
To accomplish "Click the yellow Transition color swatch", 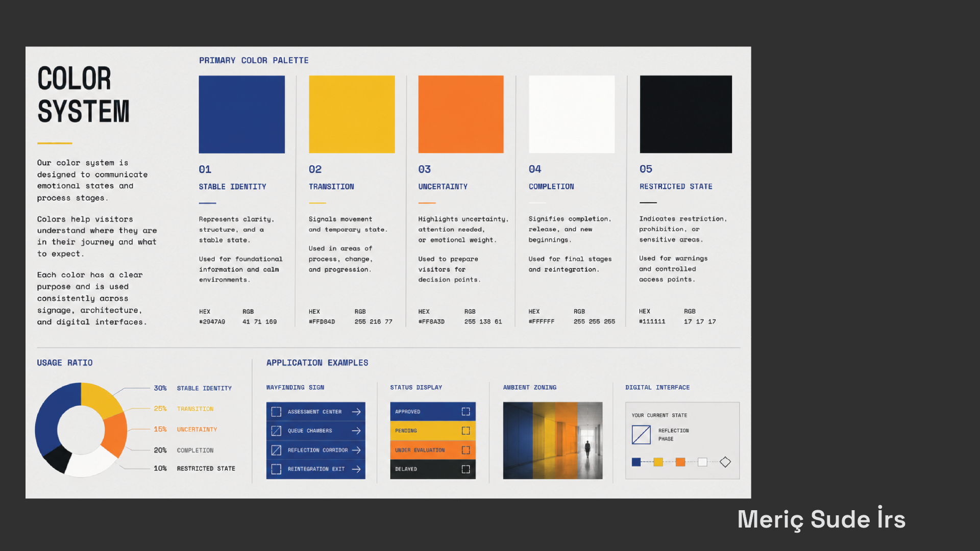I will (352, 114).
